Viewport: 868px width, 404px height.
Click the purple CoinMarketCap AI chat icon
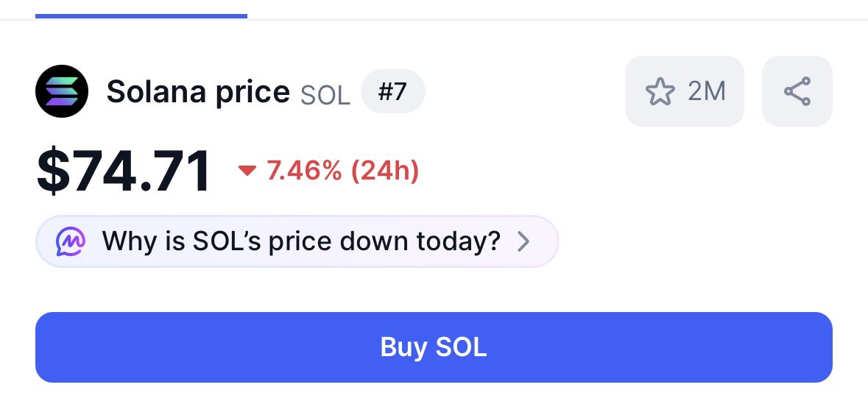(x=71, y=241)
